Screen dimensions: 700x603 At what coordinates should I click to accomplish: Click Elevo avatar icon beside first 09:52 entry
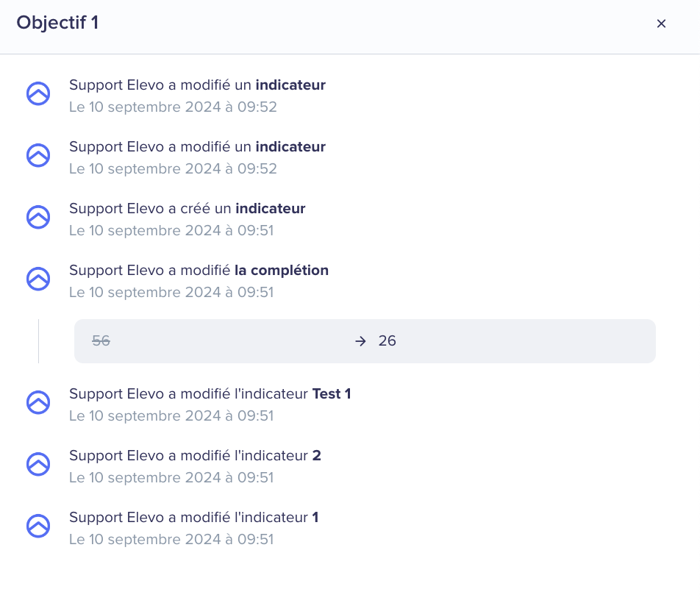(x=38, y=93)
